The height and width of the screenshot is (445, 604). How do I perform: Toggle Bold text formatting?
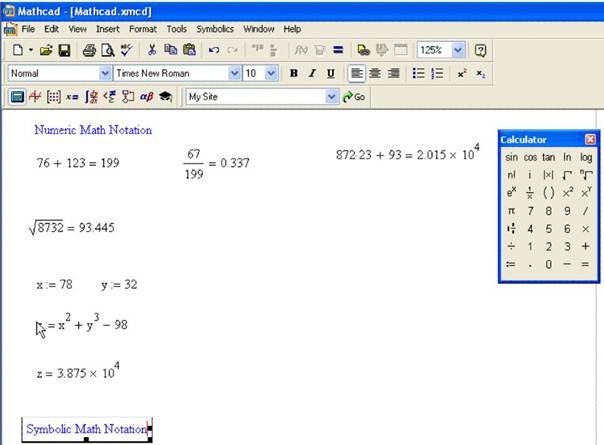point(293,74)
